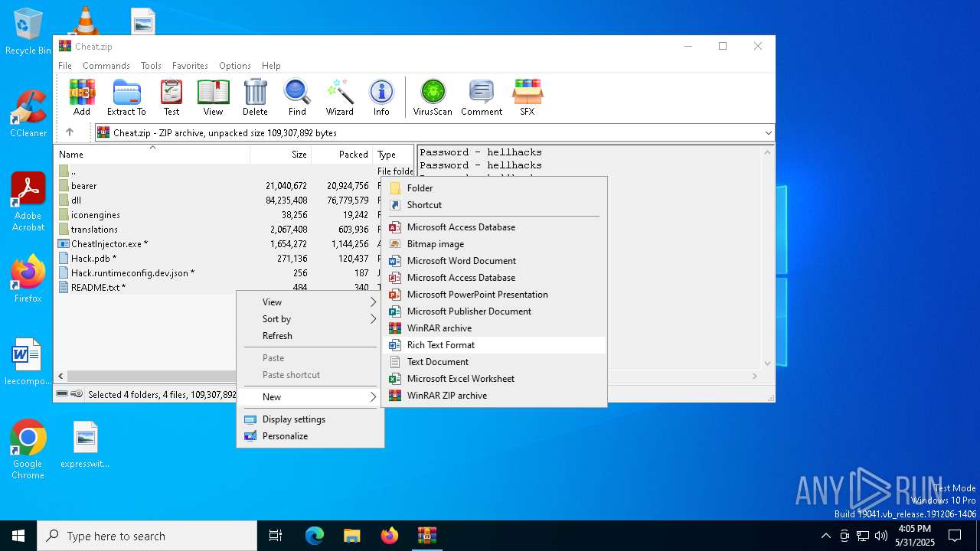Open the Help menu
This screenshot has width=980, height=551.
coord(271,66)
